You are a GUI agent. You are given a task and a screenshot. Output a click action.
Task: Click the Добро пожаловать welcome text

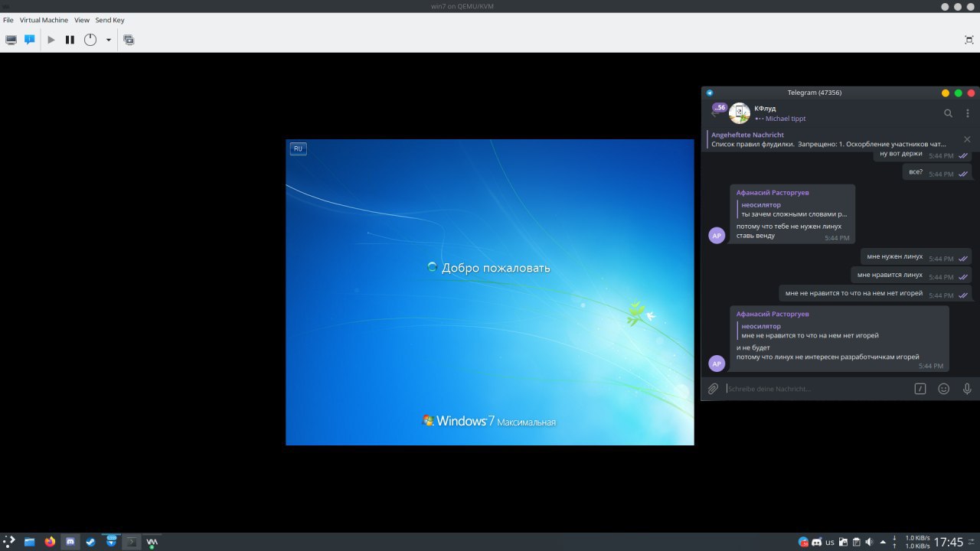point(495,268)
